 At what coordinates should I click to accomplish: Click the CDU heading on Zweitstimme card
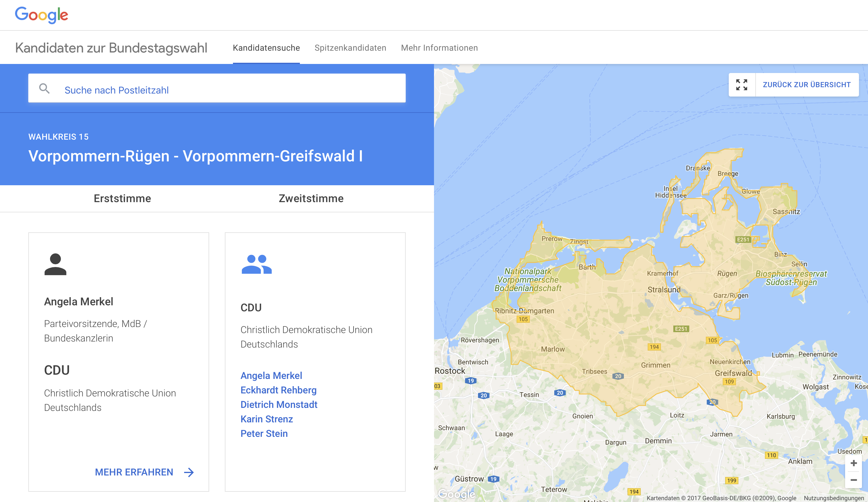[x=251, y=307]
